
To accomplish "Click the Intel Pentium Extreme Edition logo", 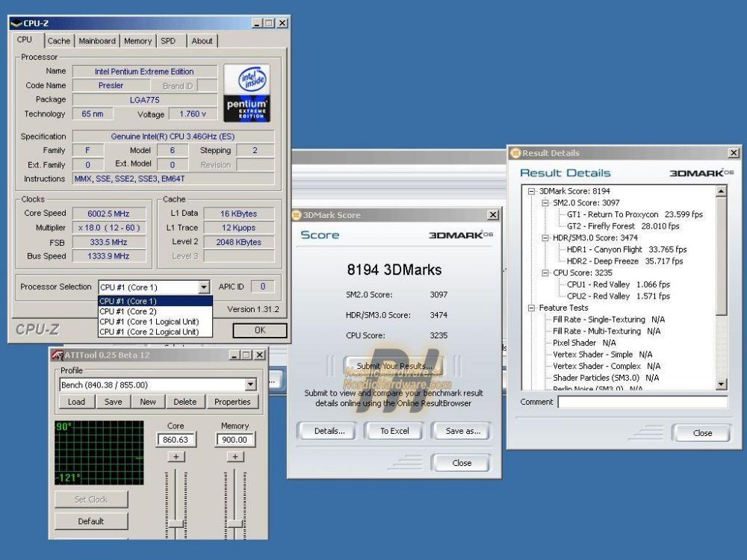I will 247,93.
